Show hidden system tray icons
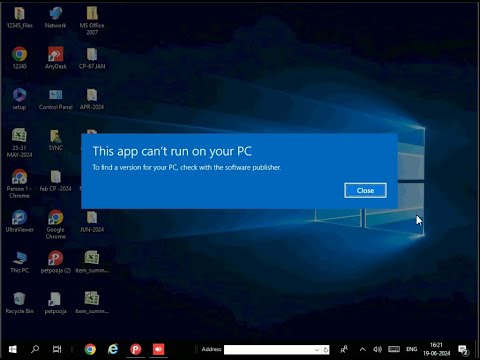Image resolution: width=480 pixels, height=360 pixels. pos(363,349)
